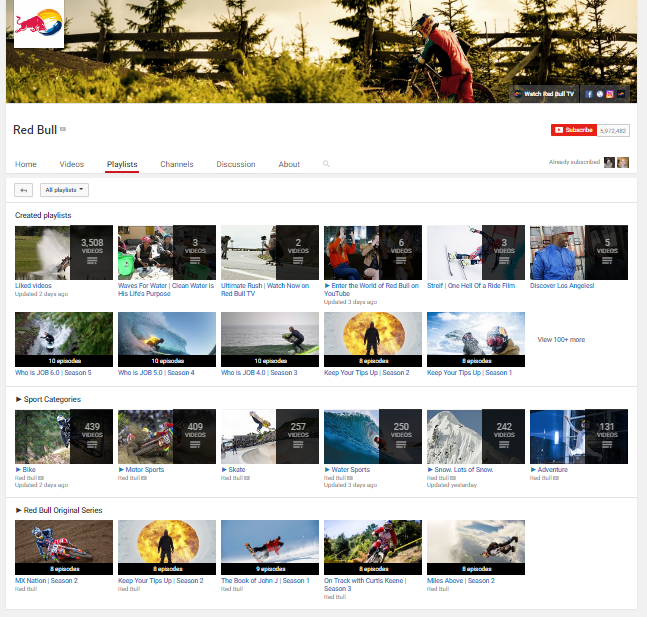Switch to the Videos tab
Screen dimensions: 647x617
tap(71, 164)
